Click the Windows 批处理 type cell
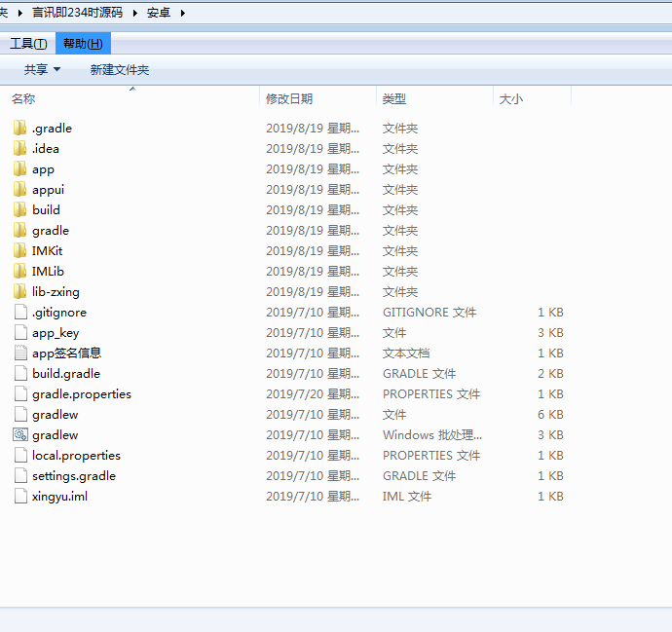 pos(432,435)
